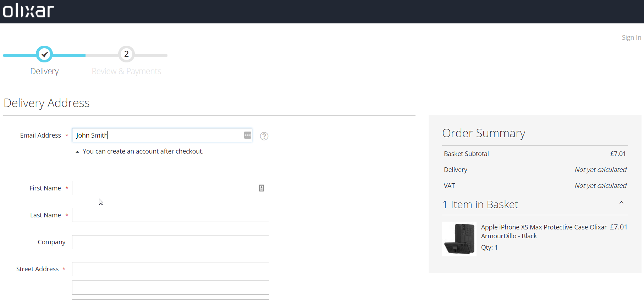Click the VAT 'Not yet calculated' value
644x300 pixels.
tap(600, 186)
